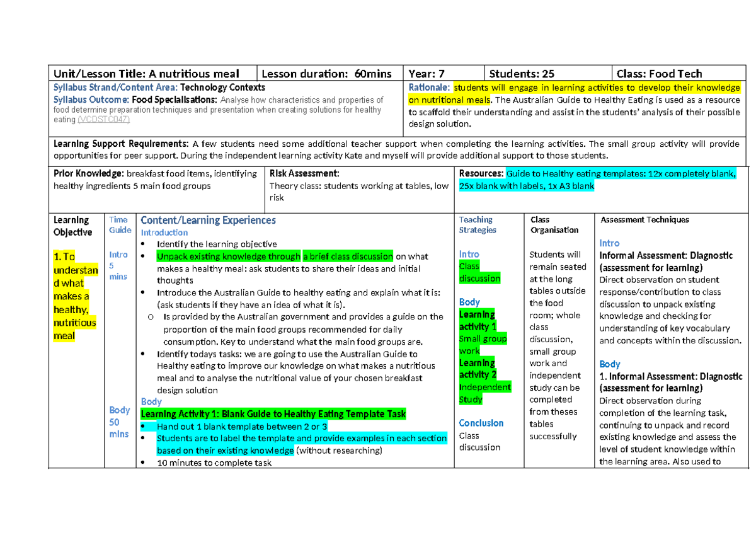
Task: Click 'Intro 5 mins' in the Time Guide column
Action: point(118,265)
